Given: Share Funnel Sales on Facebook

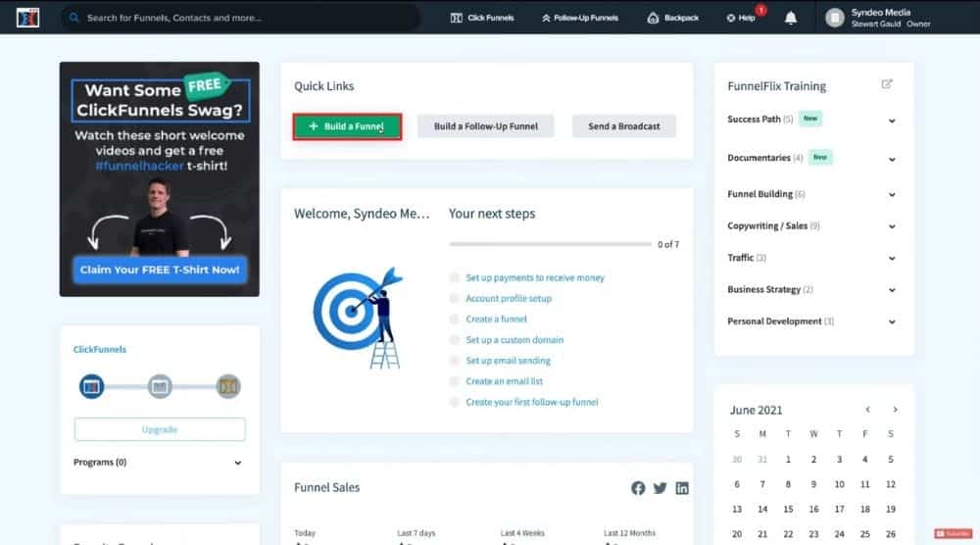Looking at the screenshot, I should 638,488.
